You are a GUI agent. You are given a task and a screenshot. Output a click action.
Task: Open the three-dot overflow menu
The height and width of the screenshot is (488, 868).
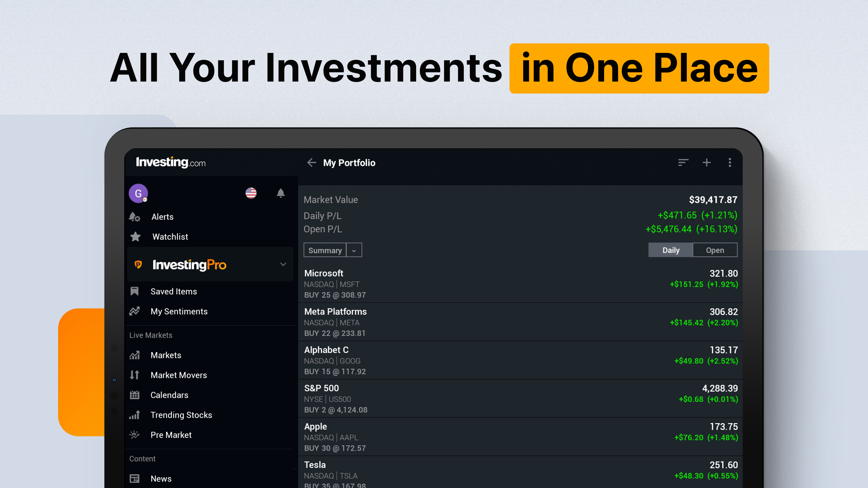(x=730, y=163)
